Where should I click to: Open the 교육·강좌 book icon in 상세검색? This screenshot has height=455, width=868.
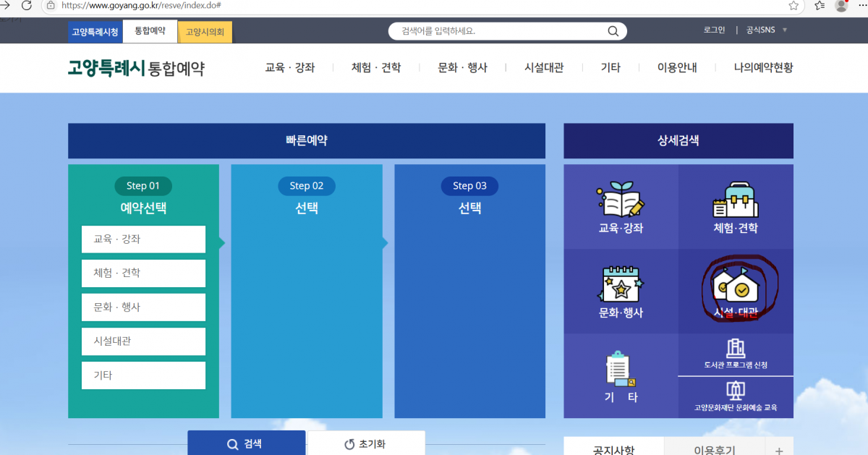(621, 199)
